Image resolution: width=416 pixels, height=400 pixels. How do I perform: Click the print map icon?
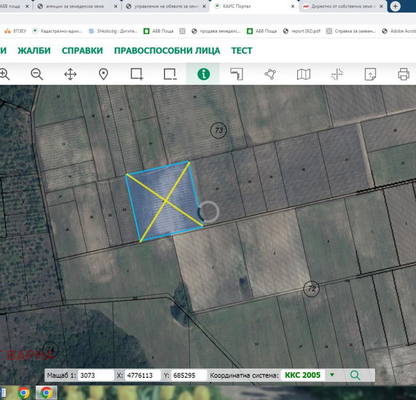tap(403, 74)
